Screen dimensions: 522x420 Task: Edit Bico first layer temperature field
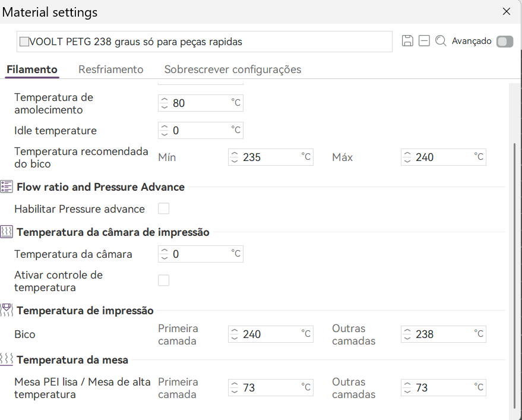[271, 334]
